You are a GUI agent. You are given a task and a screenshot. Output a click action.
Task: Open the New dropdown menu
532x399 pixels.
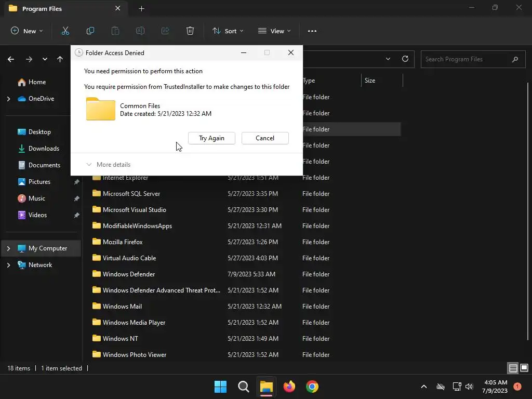(x=27, y=31)
